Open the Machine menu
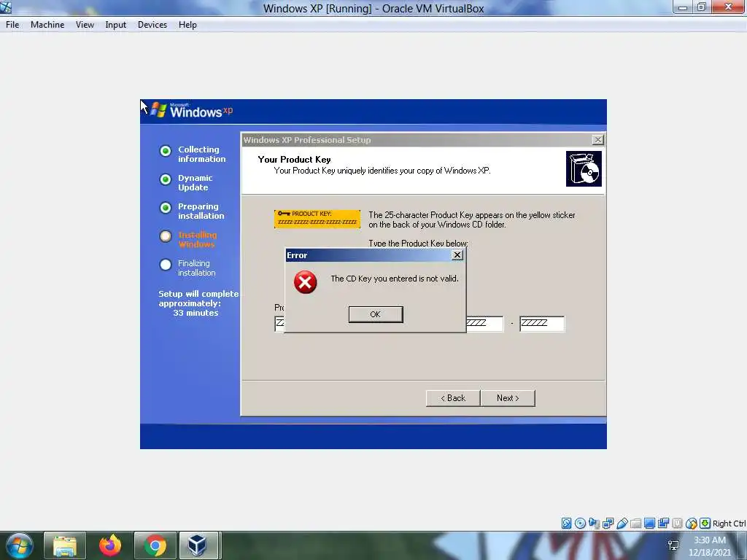Image resolution: width=747 pixels, height=560 pixels. pos(47,25)
